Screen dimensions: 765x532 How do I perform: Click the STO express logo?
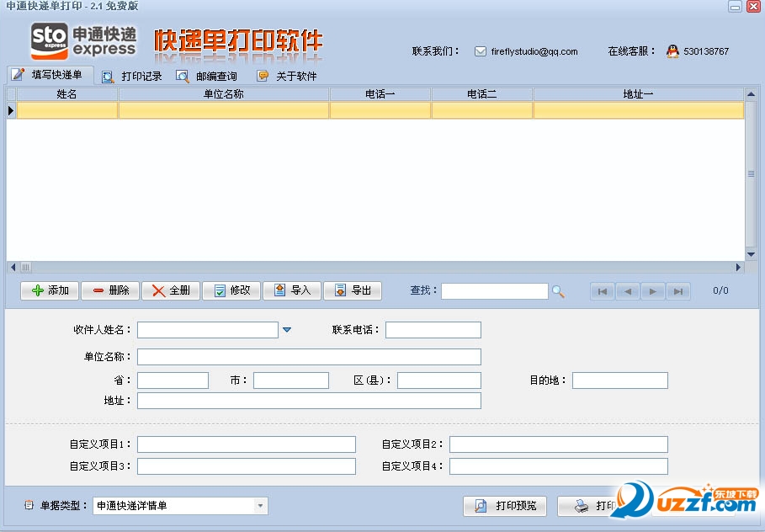pyautogui.click(x=83, y=41)
